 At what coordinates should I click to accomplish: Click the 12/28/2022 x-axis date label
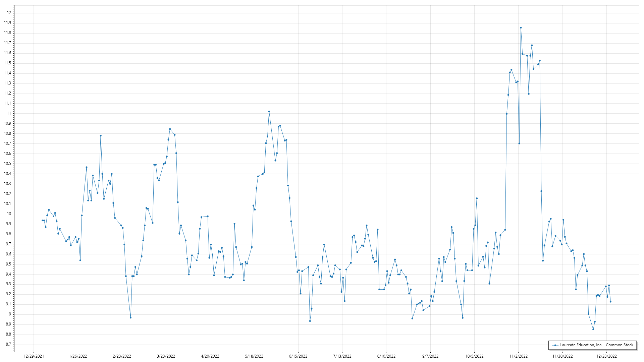click(606, 356)
